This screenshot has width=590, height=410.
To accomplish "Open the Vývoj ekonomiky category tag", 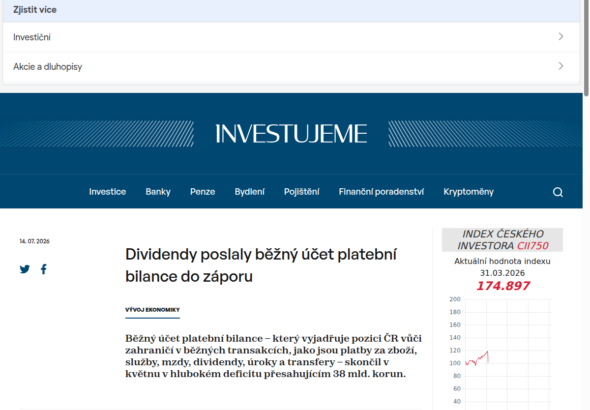I will (x=152, y=310).
